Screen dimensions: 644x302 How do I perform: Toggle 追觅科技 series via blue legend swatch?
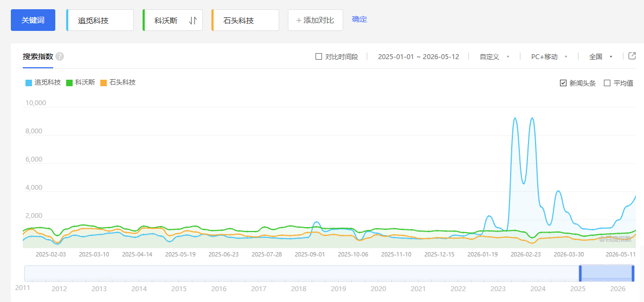coord(29,82)
